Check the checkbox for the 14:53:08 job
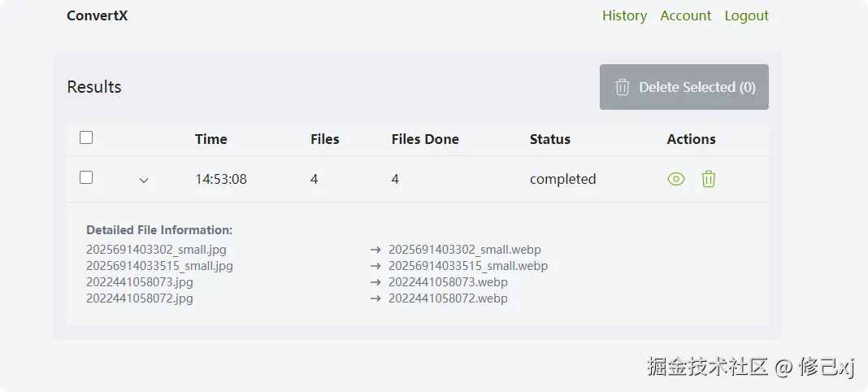Screen dimensions: 868x392 tap(86, 177)
